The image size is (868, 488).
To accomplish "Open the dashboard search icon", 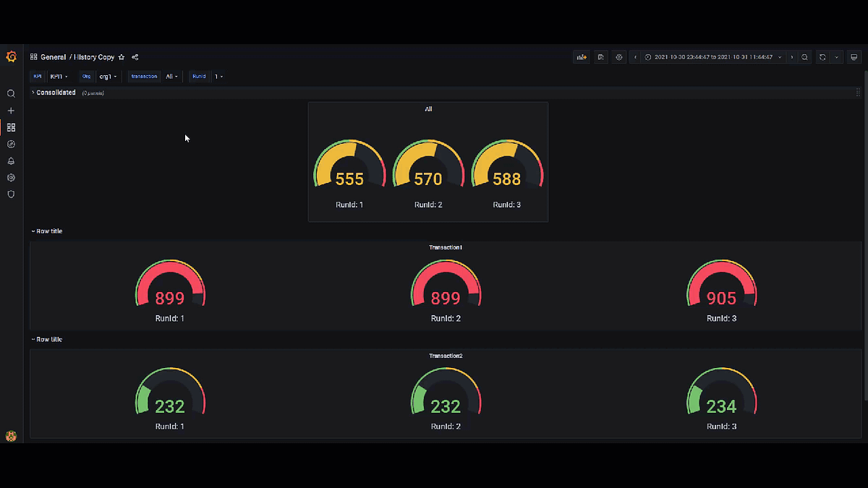I will click(x=11, y=93).
